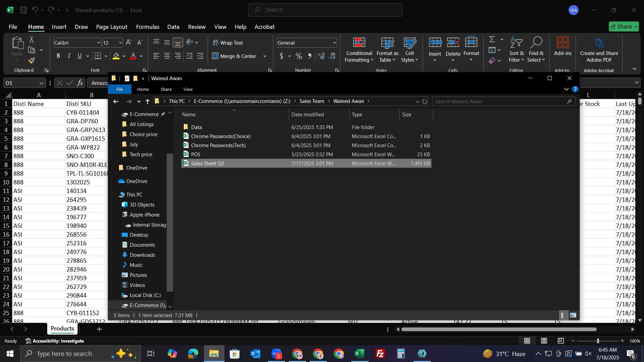Expand the Merge & Center dropdown arrow
644x362 pixels.
coord(265,56)
